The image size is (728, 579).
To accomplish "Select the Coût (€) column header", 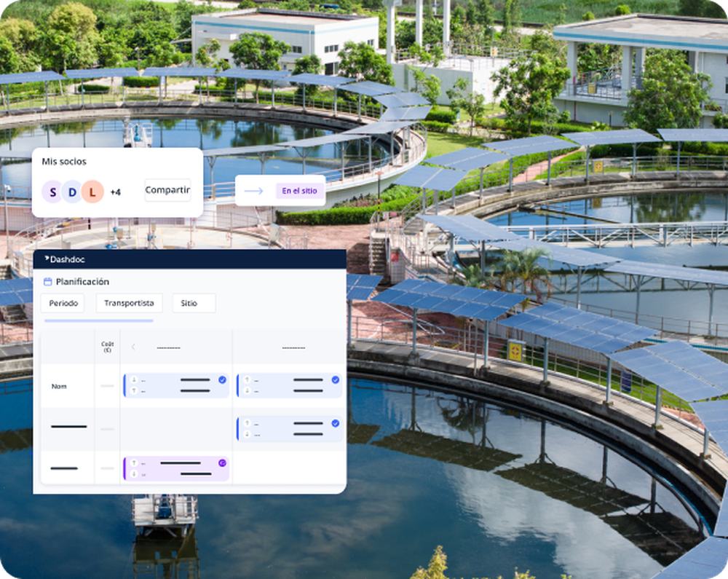I will click(107, 347).
